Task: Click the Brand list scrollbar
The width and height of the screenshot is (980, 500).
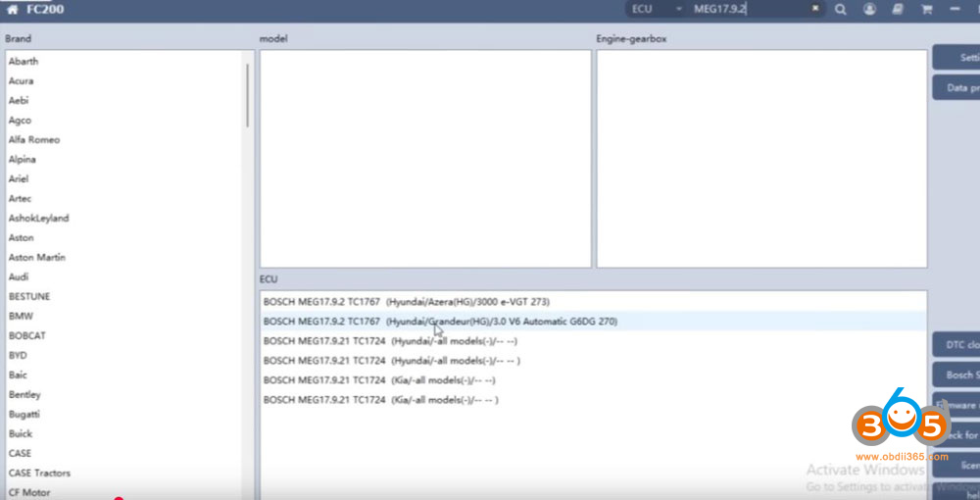Action: click(x=248, y=95)
